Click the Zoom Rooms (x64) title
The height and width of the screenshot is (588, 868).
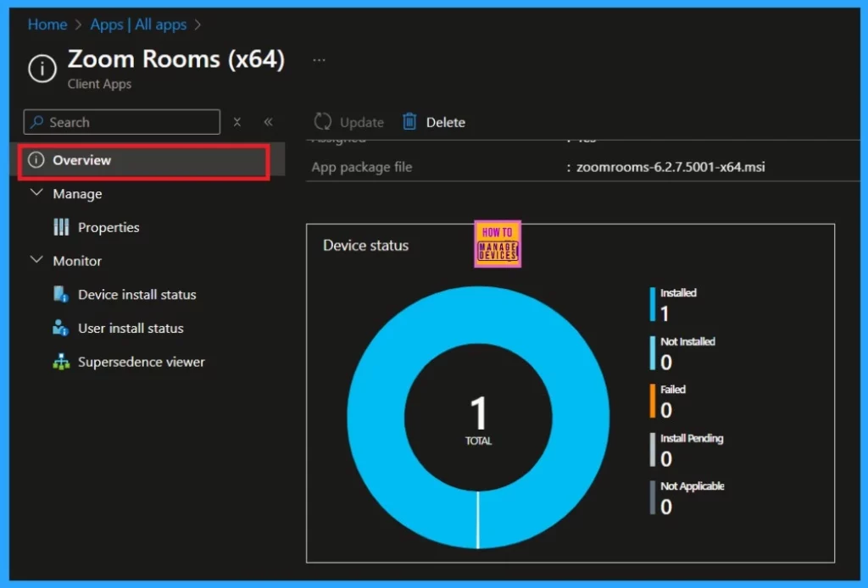pyautogui.click(x=176, y=59)
